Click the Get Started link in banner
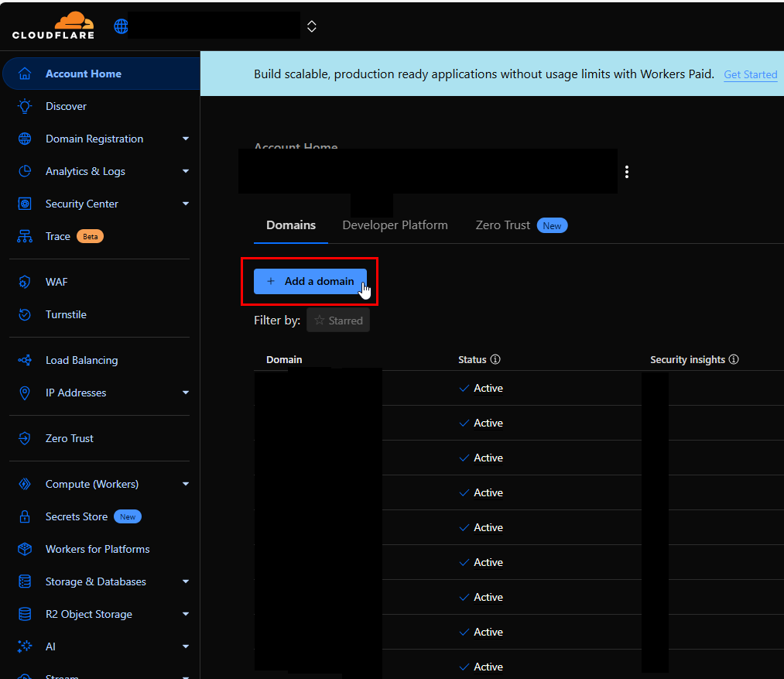This screenshot has width=784, height=679. (751, 74)
